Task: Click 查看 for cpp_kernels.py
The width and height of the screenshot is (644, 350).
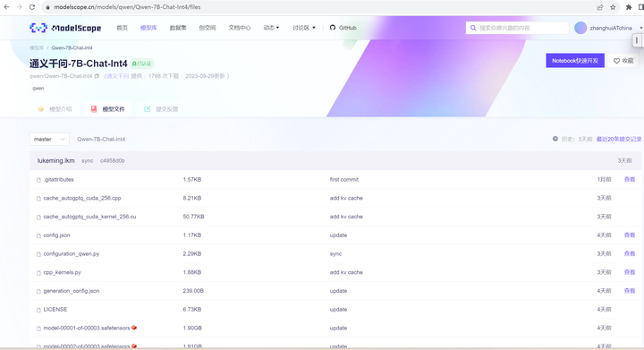Action: (x=630, y=272)
